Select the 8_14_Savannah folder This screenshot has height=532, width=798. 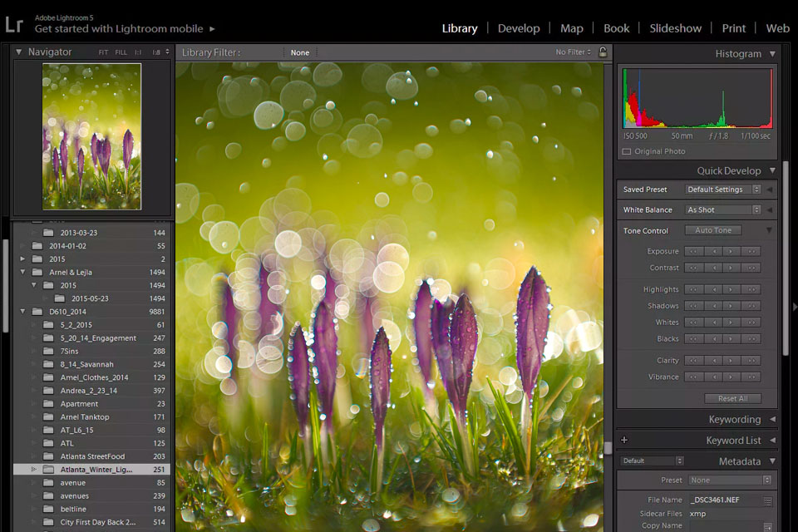(91, 365)
